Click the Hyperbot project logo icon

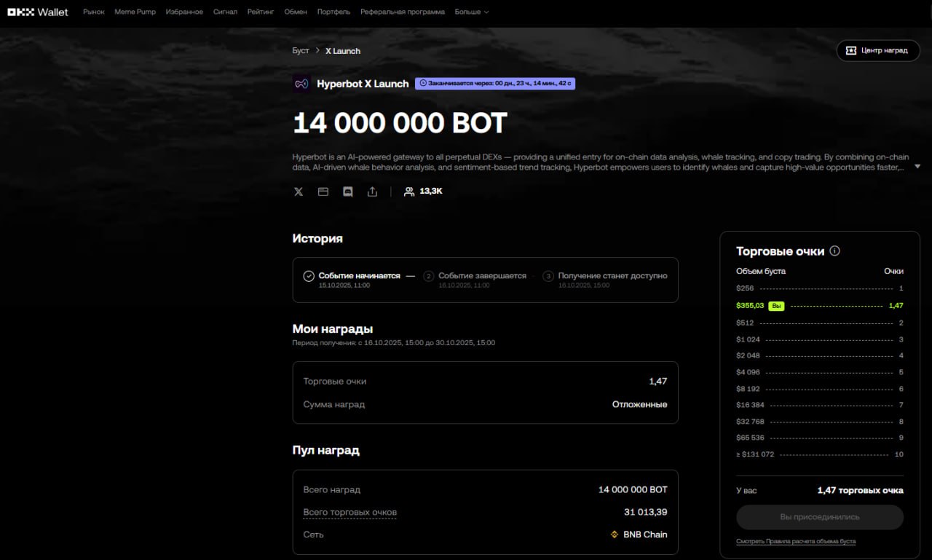click(301, 84)
